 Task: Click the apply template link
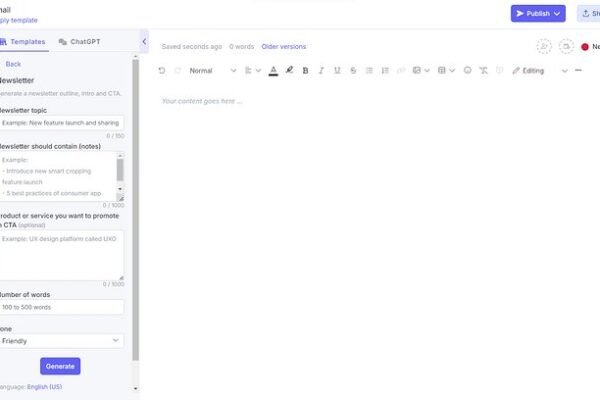click(x=19, y=20)
